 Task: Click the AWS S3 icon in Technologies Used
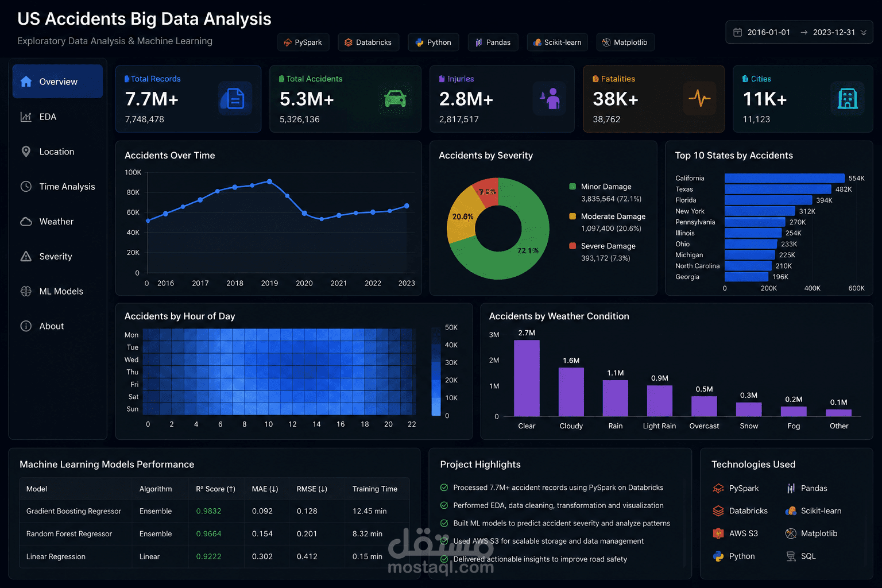point(718,533)
